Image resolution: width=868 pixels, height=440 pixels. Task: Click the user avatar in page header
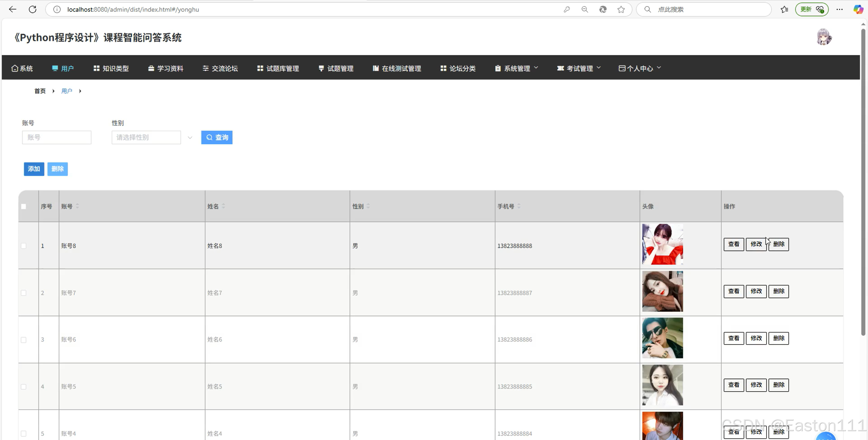tap(824, 37)
